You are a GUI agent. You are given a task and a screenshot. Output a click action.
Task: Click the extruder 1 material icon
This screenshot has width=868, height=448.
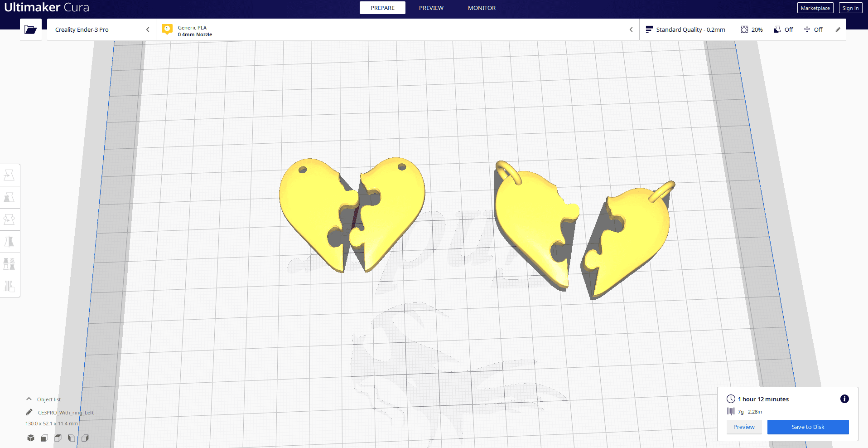pos(167,29)
